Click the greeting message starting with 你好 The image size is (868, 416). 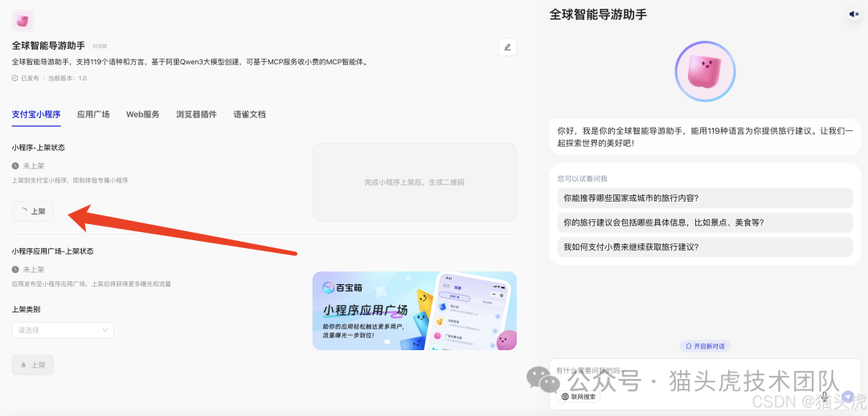pos(706,137)
